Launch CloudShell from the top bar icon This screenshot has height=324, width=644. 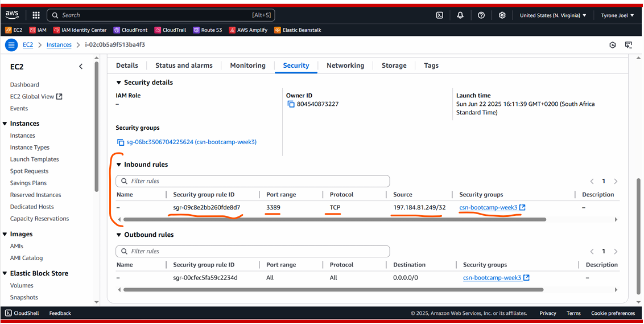[440, 15]
